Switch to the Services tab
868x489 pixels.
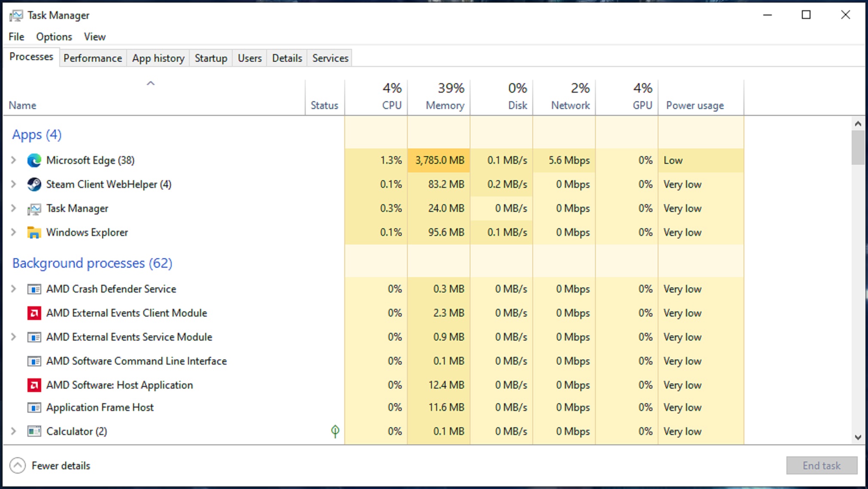[330, 58]
